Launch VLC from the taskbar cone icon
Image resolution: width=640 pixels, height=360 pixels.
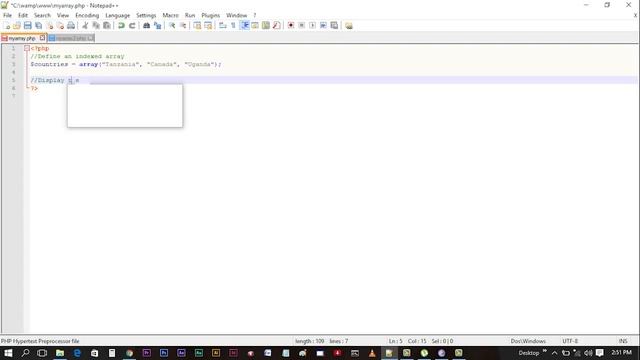click(372, 353)
